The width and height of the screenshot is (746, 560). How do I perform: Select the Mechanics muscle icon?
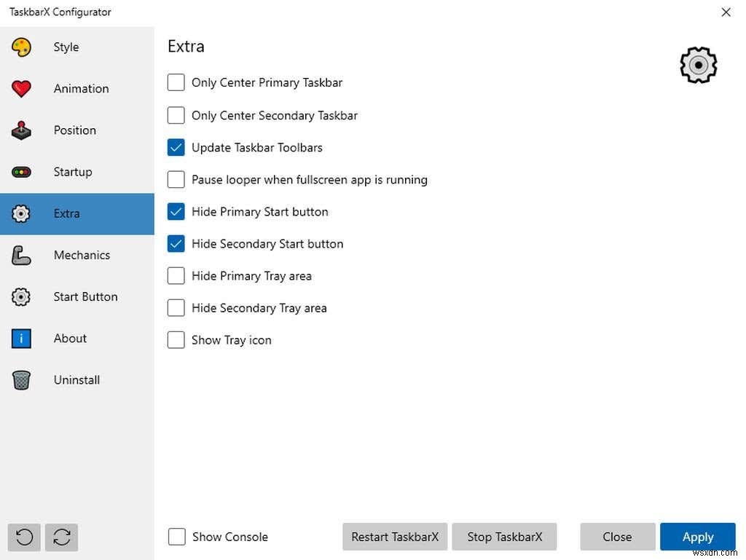click(21, 255)
